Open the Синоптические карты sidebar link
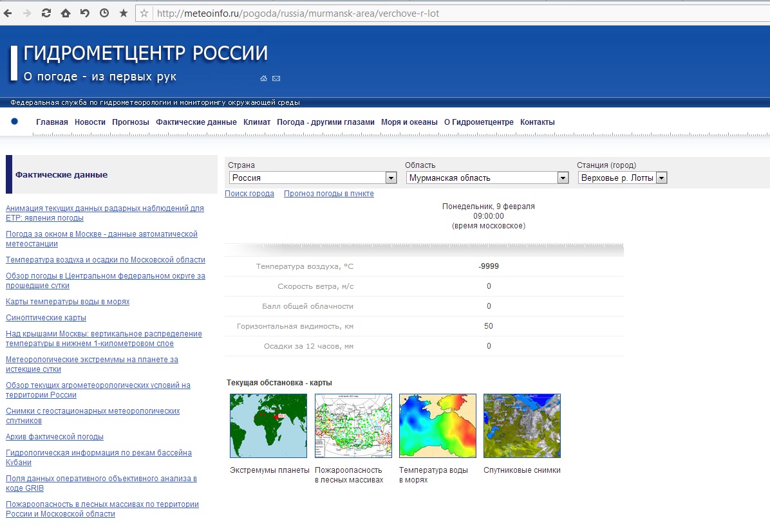The height and width of the screenshot is (532, 770). click(x=46, y=318)
